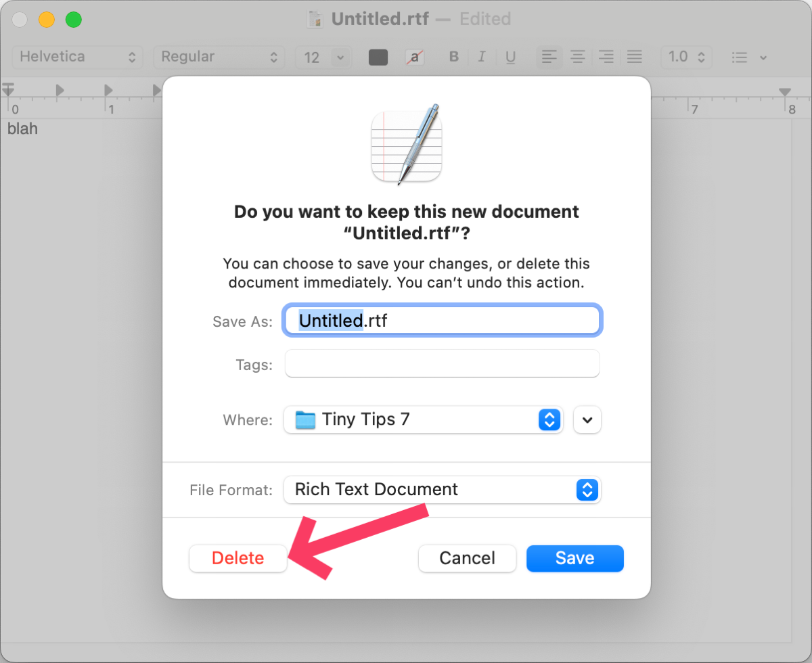
Task: Justify the text alignment
Action: (x=634, y=57)
